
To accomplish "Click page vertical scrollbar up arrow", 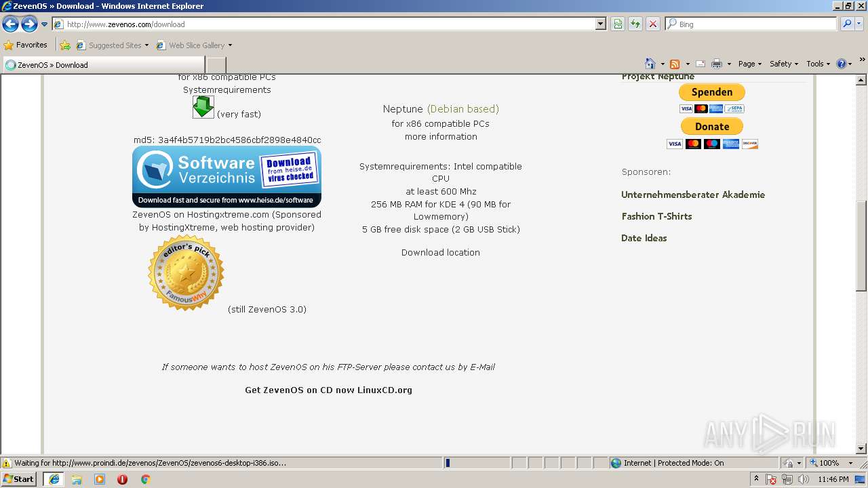I will 861,79.
